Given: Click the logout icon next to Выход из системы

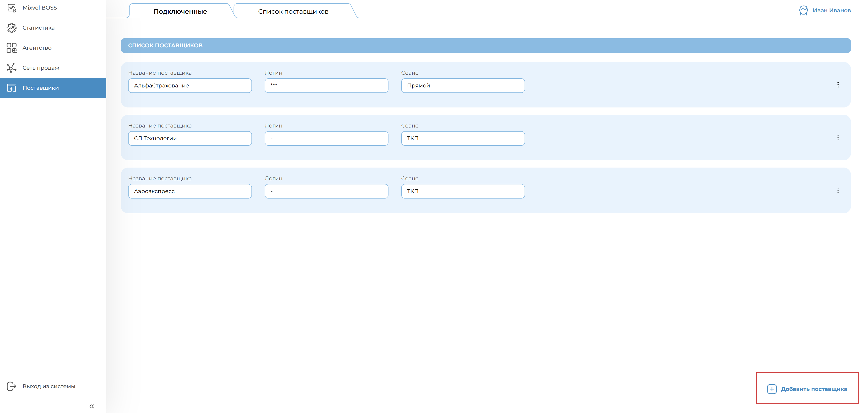Looking at the screenshot, I should click(x=12, y=386).
